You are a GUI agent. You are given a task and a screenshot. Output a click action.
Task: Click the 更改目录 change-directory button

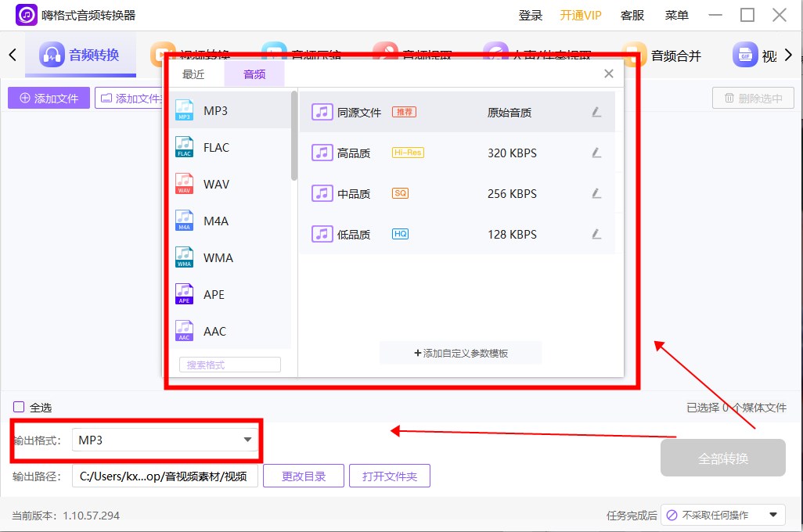pos(303,476)
